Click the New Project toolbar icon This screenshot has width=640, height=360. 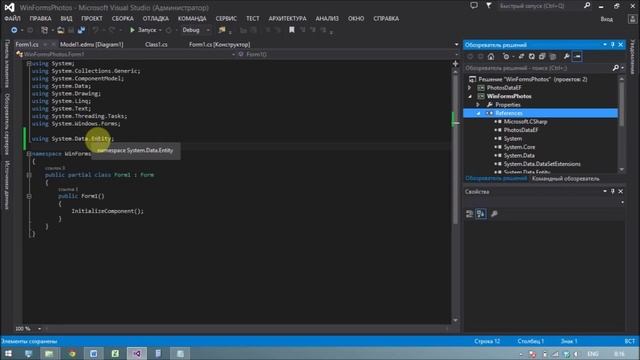pyautogui.click(x=44, y=30)
